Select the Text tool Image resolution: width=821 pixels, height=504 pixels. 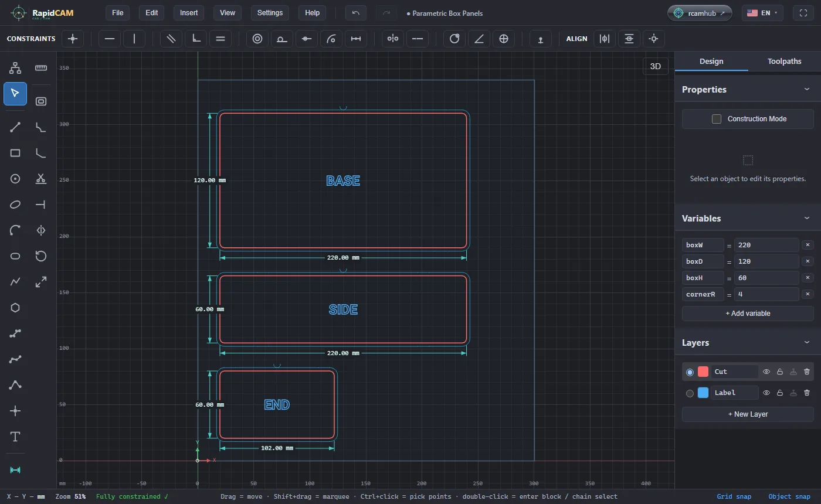(x=15, y=437)
